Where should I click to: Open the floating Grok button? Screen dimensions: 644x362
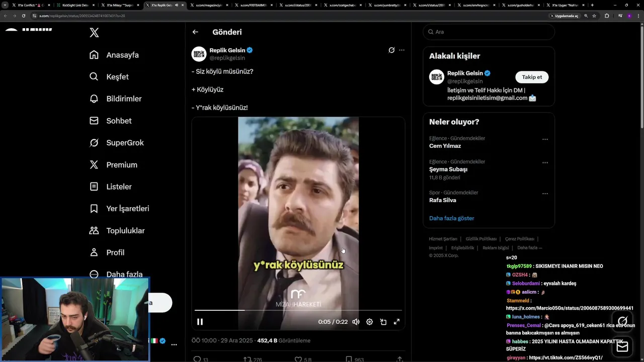pyautogui.click(x=622, y=321)
